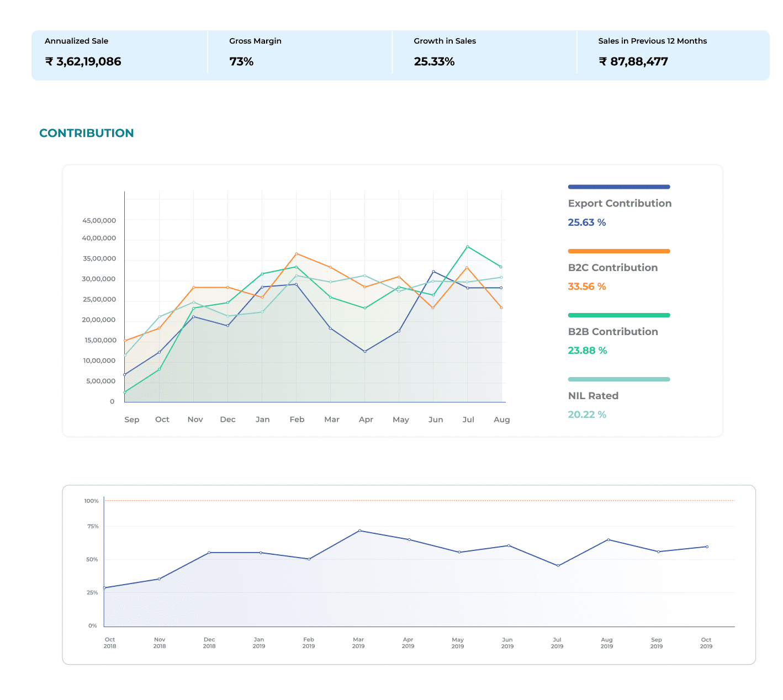This screenshot has height=700, width=783.
Task: Select the orange B2C Contribution color bar
Action: pyautogui.click(x=618, y=251)
